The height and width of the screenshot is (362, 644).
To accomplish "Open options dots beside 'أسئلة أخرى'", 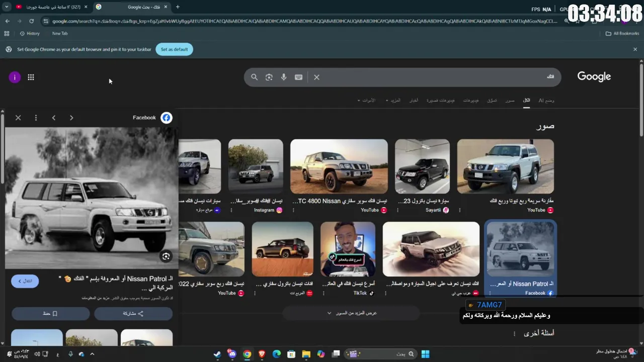I will coord(514,333).
